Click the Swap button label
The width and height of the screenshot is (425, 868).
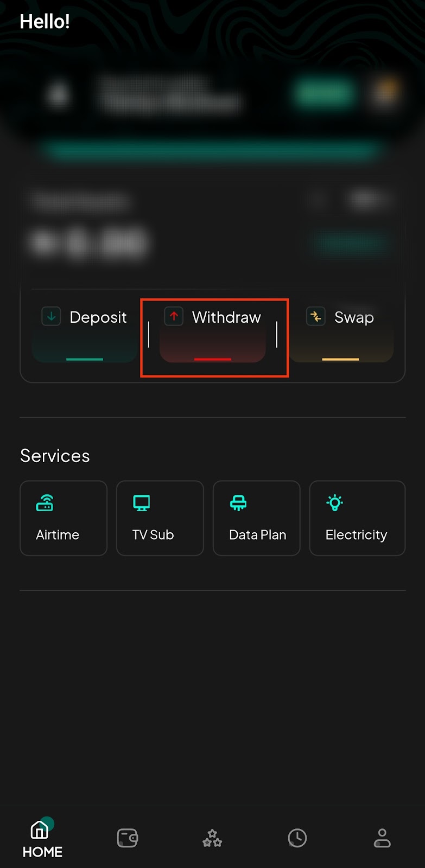click(354, 317)
